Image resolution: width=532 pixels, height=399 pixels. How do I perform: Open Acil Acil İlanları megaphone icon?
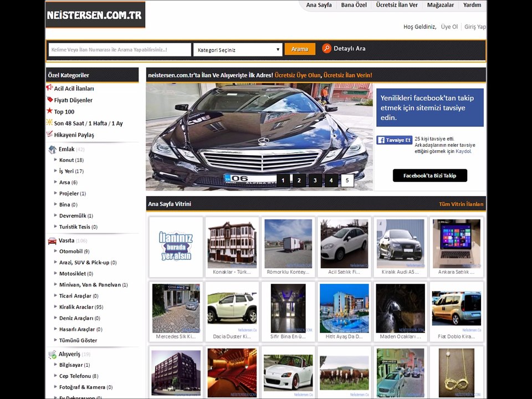coord(49,88)
